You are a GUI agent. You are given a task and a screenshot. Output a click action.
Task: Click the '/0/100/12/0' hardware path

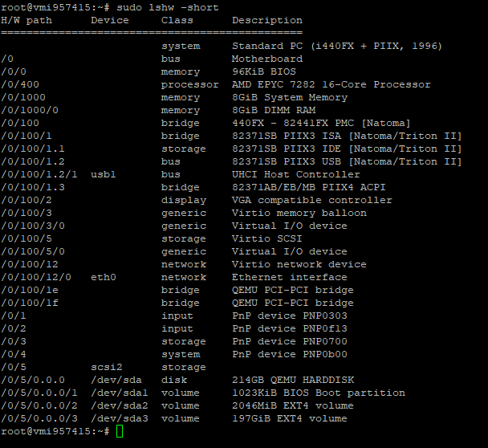coord(36,277)
